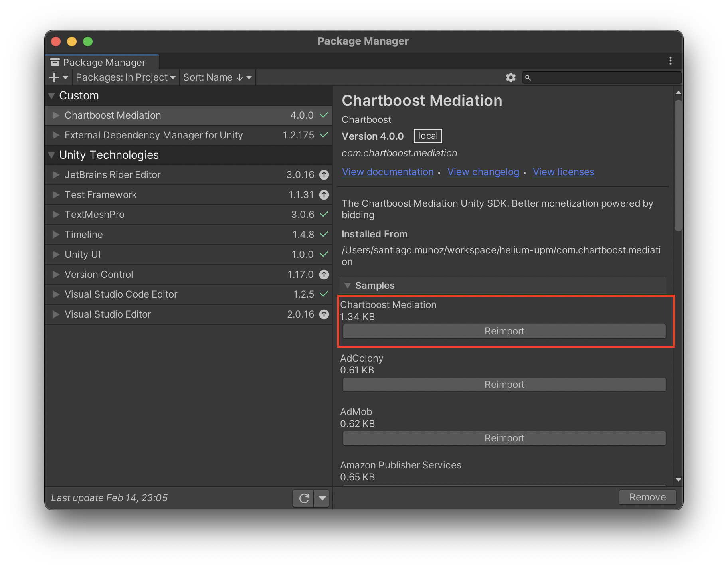This screenshot has height=569, width=728.
Task: Reimport the AdColony sample
Action: [504, 385]
